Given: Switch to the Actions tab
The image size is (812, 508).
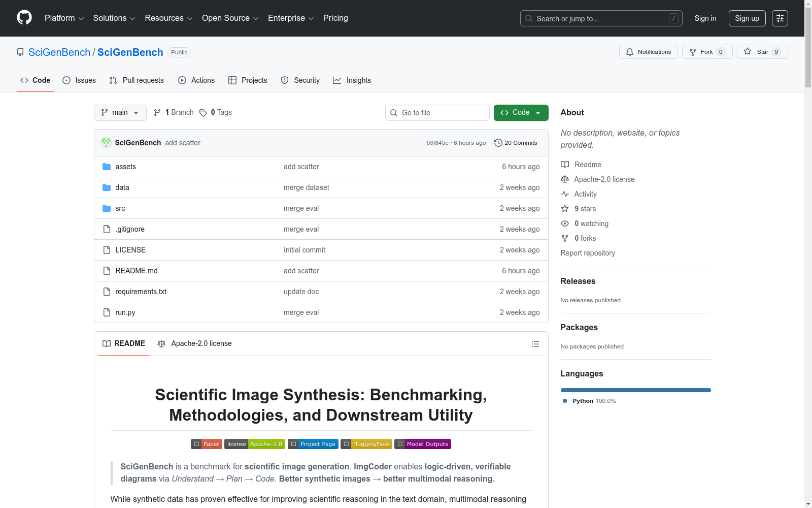Looking at the screenshot, I should pyautogui.click(x=196, y=80).
